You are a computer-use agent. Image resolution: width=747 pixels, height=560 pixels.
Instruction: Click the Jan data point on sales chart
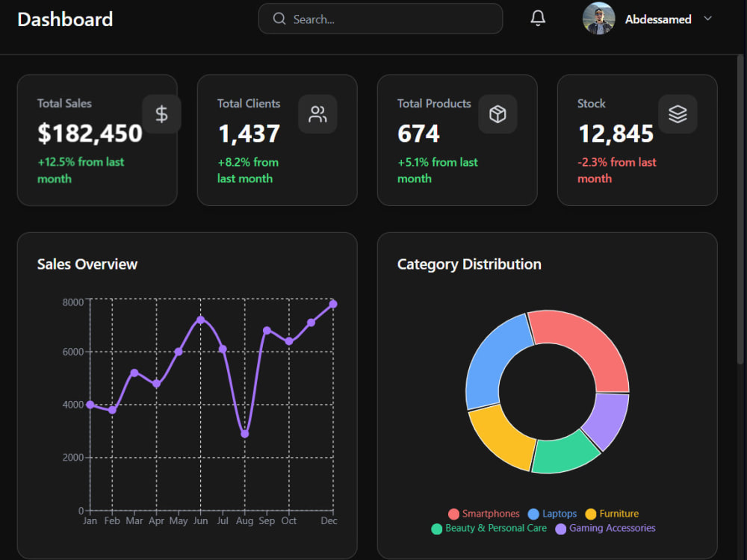(x=90, y=405)
